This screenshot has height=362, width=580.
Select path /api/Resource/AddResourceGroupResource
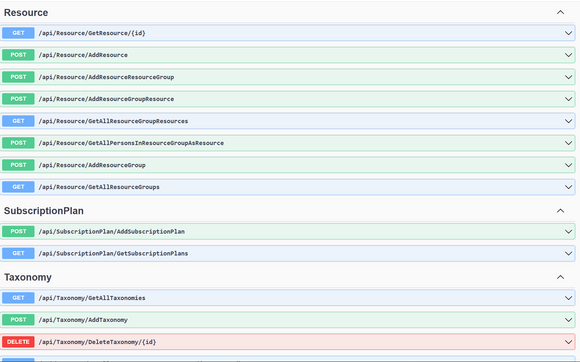(x=106, y=99)
